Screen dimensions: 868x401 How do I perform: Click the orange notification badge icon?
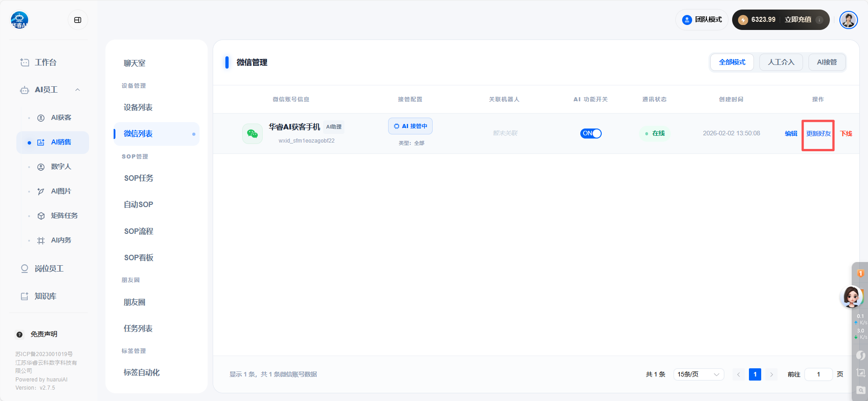click(860, 273)
